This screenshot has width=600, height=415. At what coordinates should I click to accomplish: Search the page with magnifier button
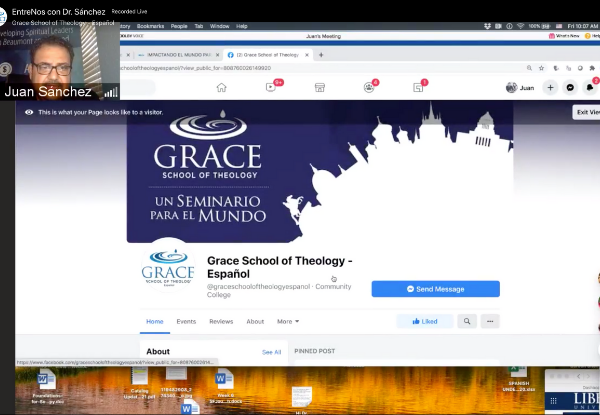tap(467, 321)
